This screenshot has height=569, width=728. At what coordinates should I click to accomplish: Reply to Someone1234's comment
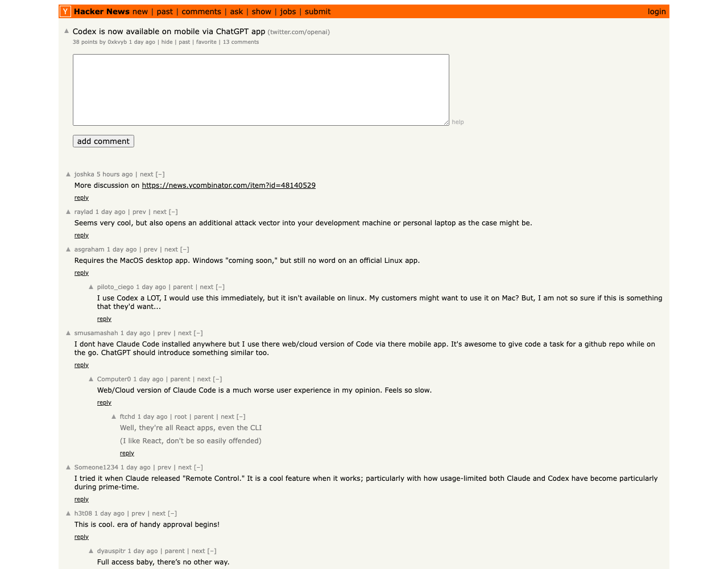81,500
